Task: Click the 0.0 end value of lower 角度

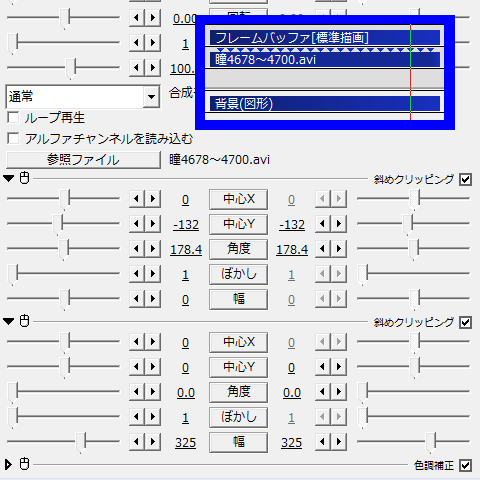Action: [292, 393]
